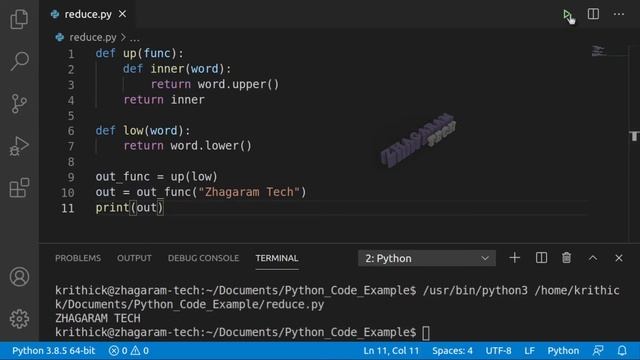Click on 'return word.upper()' code line

click(215, 84)
